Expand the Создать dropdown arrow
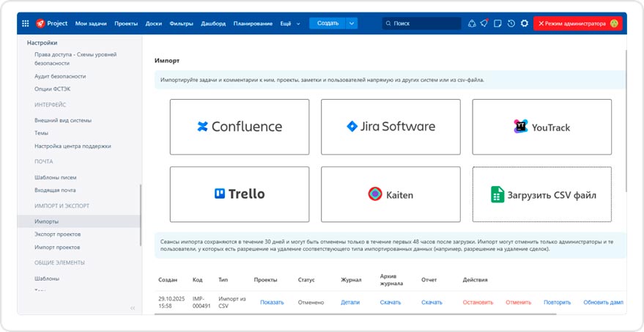This screenshot has width=644, height=332. click(352, 23)
